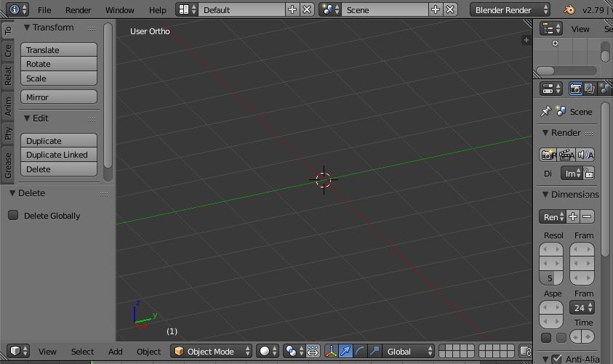Select the Render Layers properties tab

coord(590,89)
